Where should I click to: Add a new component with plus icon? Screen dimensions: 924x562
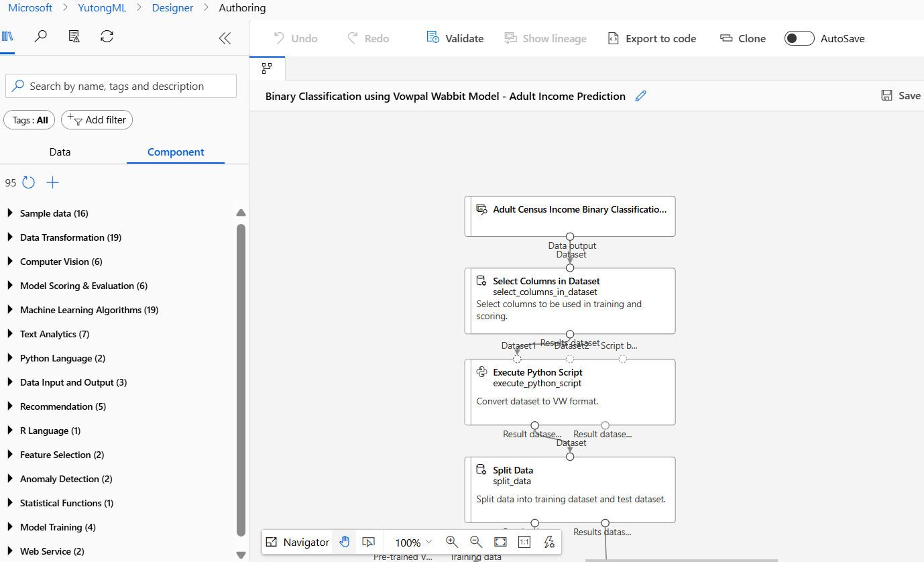click(53, 182)
